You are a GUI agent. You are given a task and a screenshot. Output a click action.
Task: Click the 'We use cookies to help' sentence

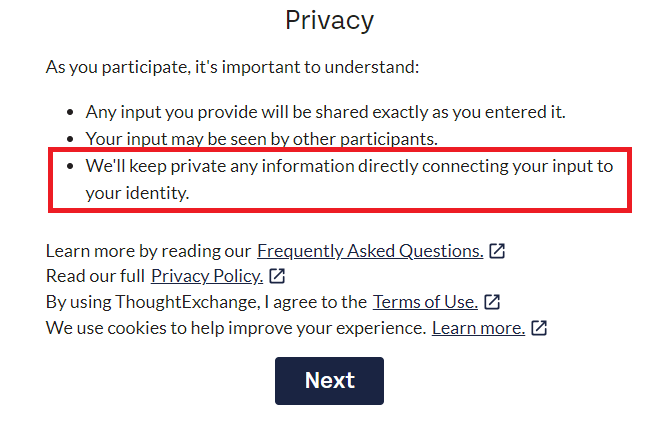pos(236,328)
